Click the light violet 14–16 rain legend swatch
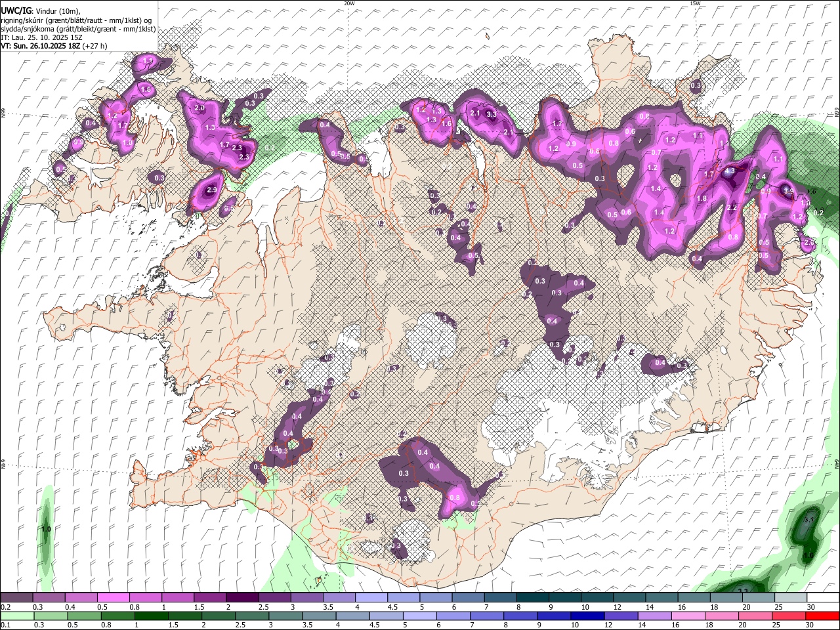The image size is (840, 630). [656, 616]
